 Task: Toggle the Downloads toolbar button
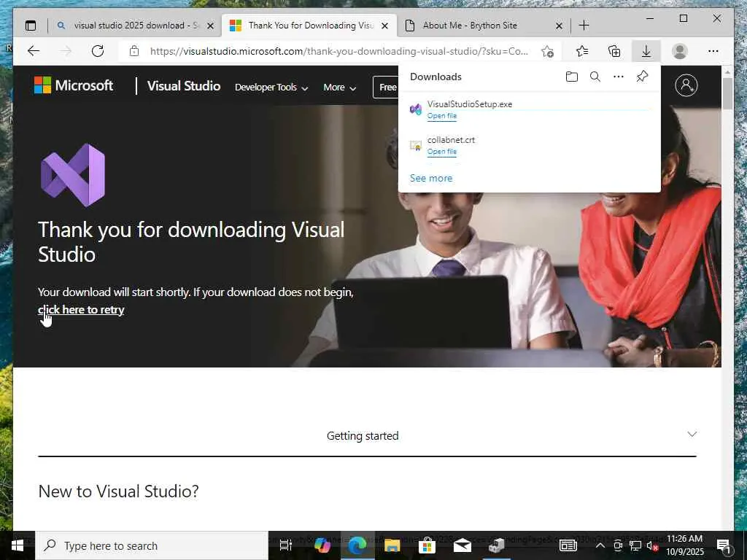tap(646, 51)
